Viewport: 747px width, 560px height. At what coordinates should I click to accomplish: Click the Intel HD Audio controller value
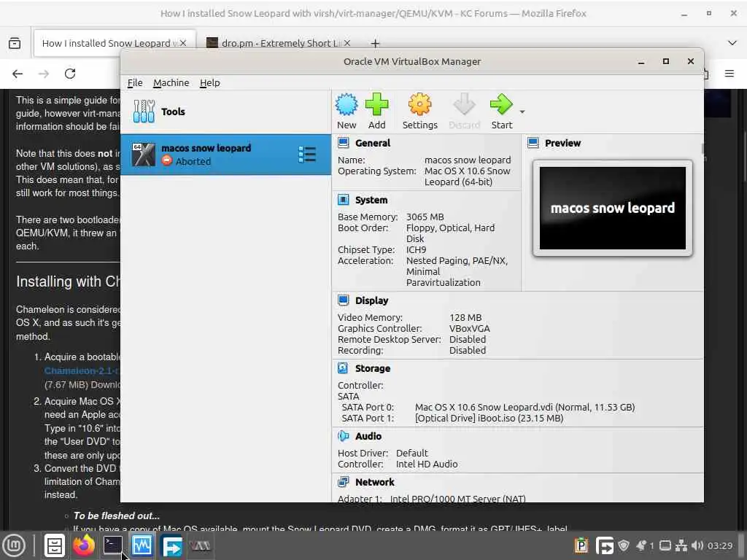[x=426, y=464]
